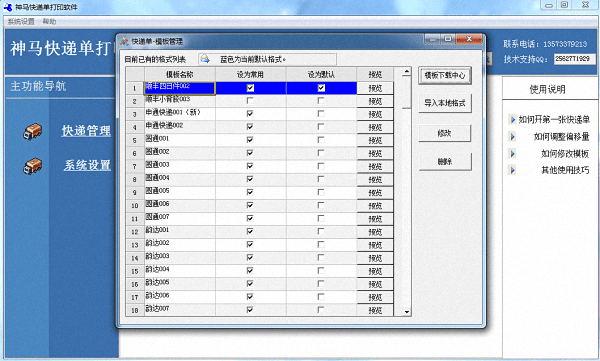Preview the 韵达001 template
Viewport: 600px width, 361px height.
point(375,232)
